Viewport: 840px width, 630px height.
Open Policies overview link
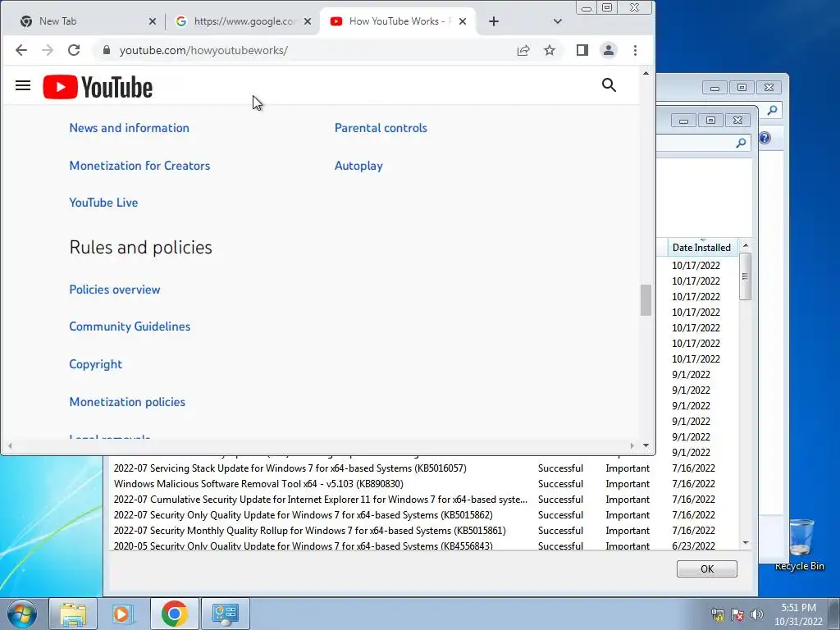tap(115, 290)
